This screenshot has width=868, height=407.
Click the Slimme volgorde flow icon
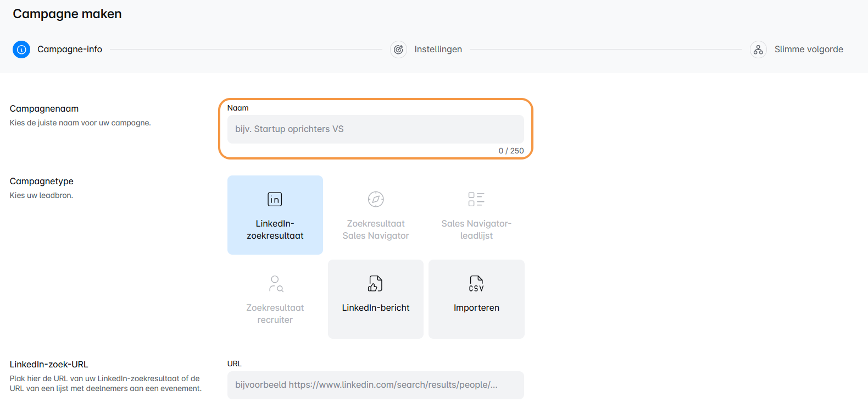758,50
